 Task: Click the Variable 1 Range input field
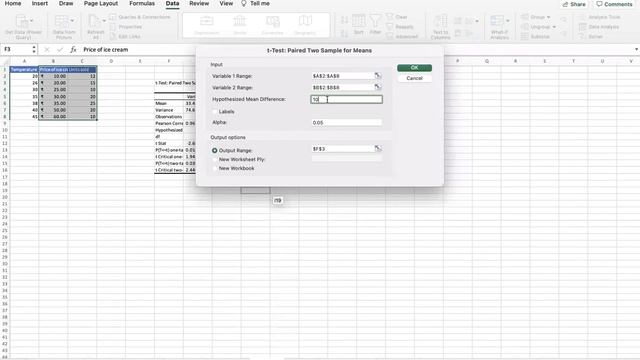342,76
